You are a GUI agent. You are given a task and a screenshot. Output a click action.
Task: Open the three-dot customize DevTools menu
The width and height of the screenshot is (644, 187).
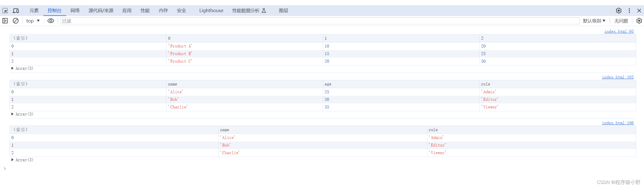(x=629, y=11)
